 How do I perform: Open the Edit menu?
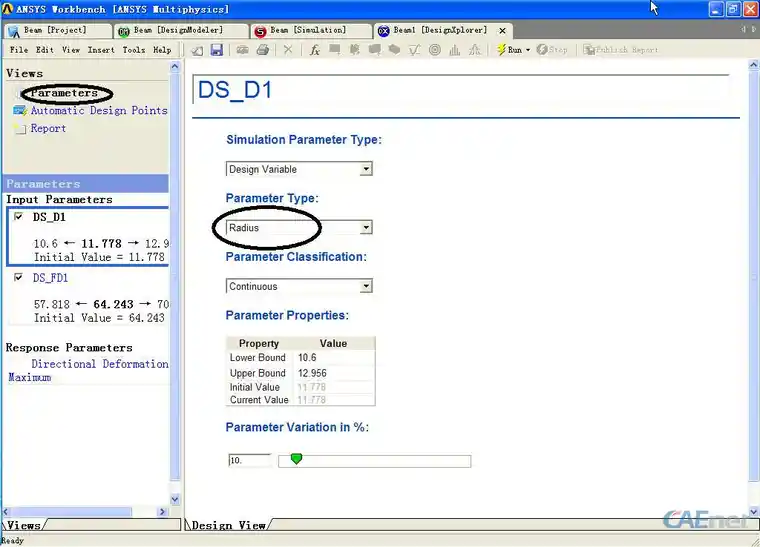pyautogui.click(x=45, y=50)
